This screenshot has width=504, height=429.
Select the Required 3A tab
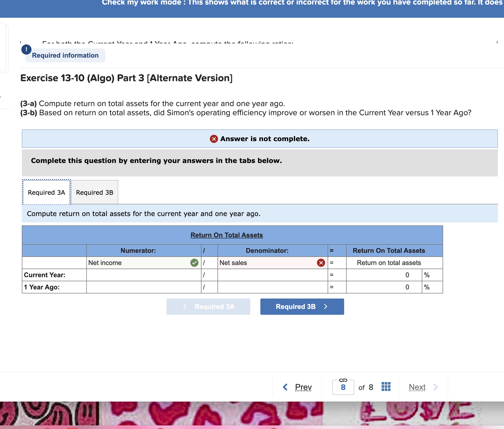[x=46, y=192]
